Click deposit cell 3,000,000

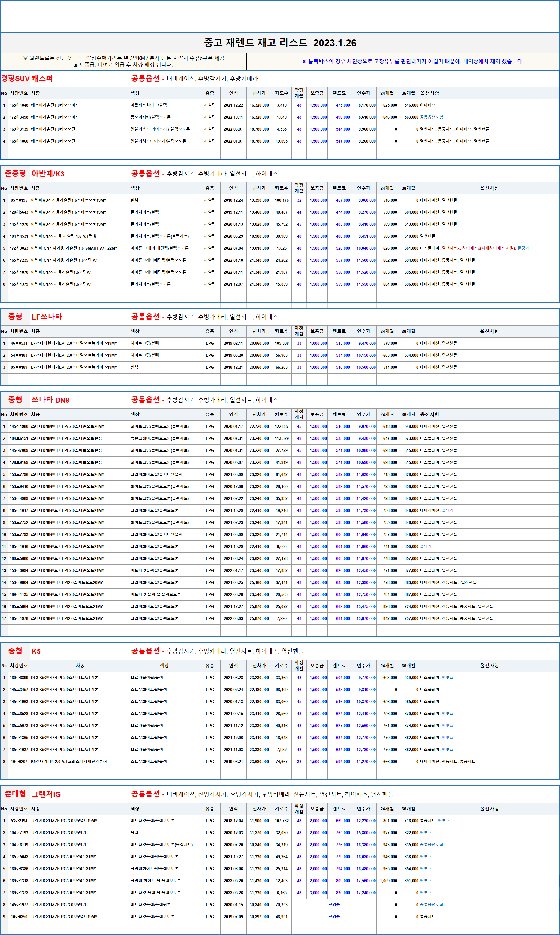pyautogui.click(x=317, y=893)
